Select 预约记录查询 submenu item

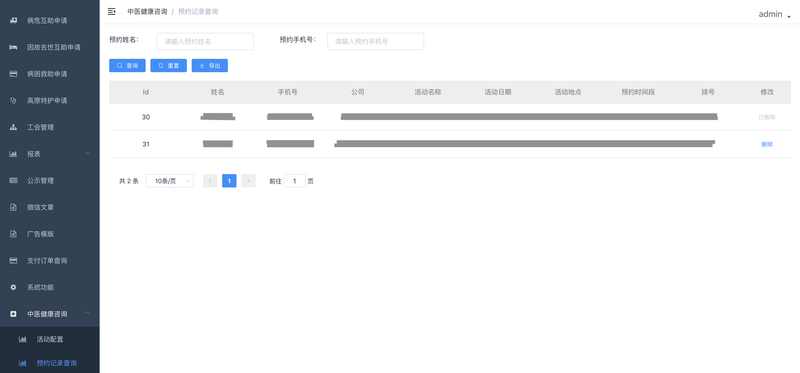tap(49, 363)
